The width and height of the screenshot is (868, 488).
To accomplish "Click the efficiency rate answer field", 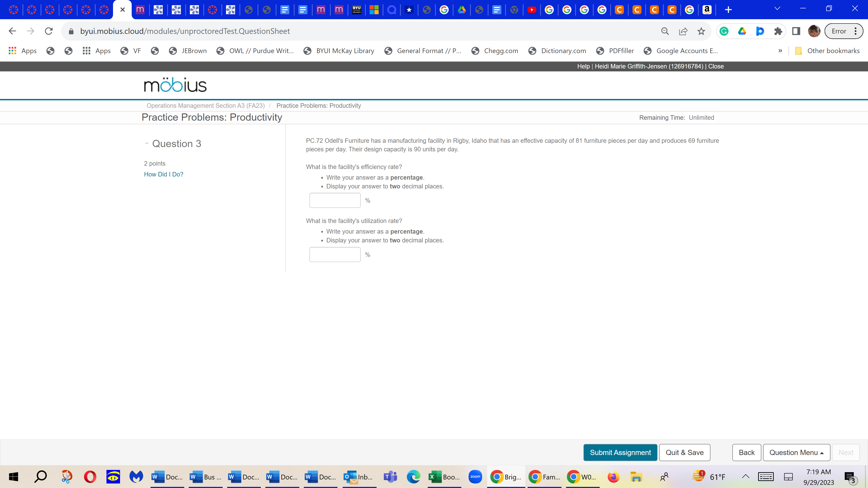I will click(335, 200).
